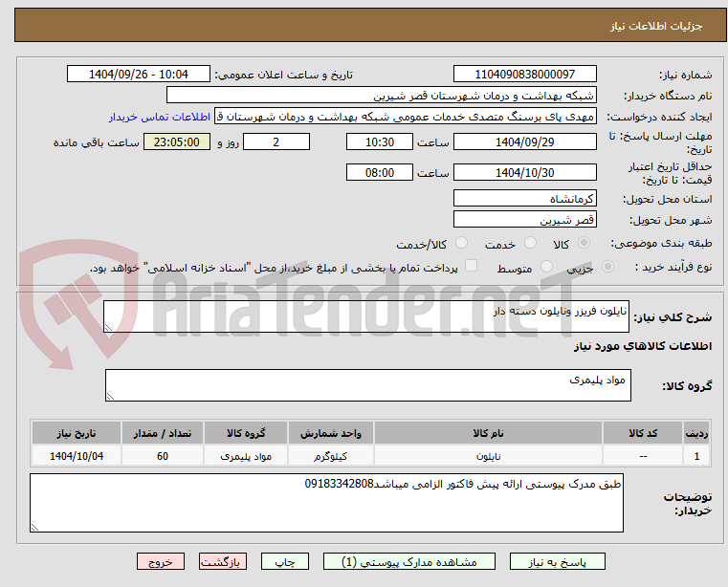Click the نام کالا column header
Screen dimensions: 728x587
pyautogui.click(x=488, y=433)
